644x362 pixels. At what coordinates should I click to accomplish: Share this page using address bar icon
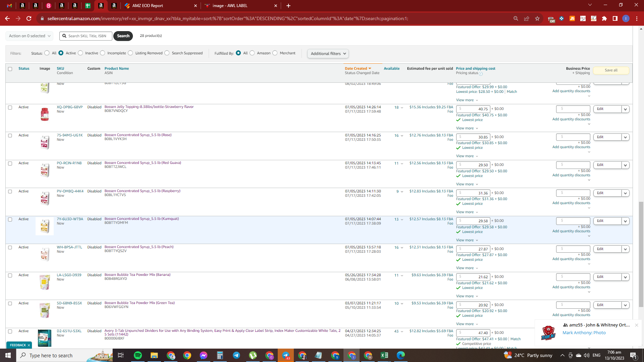pos(527,18)
